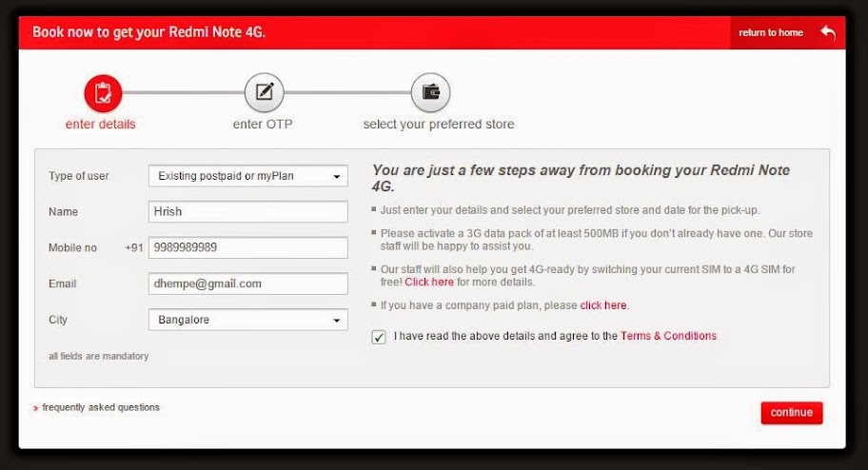Click the 'enter details' step label

point(100,124)
